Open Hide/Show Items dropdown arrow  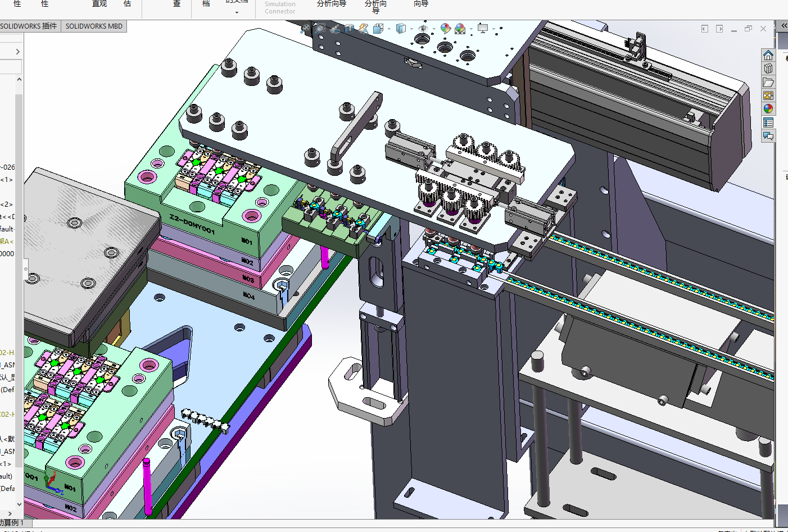coord(434,29)
